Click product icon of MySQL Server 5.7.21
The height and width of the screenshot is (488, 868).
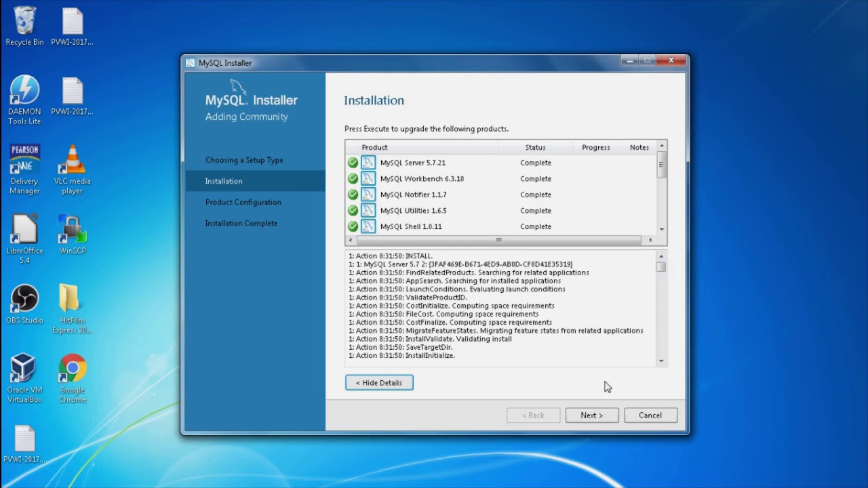click(368, 163)
